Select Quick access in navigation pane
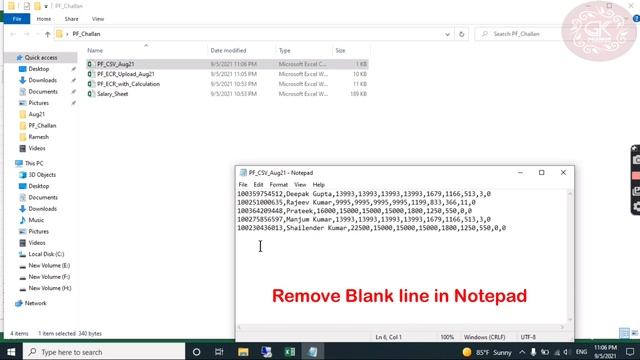The width and height of the screenshot is (640, 360). pos(41,58)
